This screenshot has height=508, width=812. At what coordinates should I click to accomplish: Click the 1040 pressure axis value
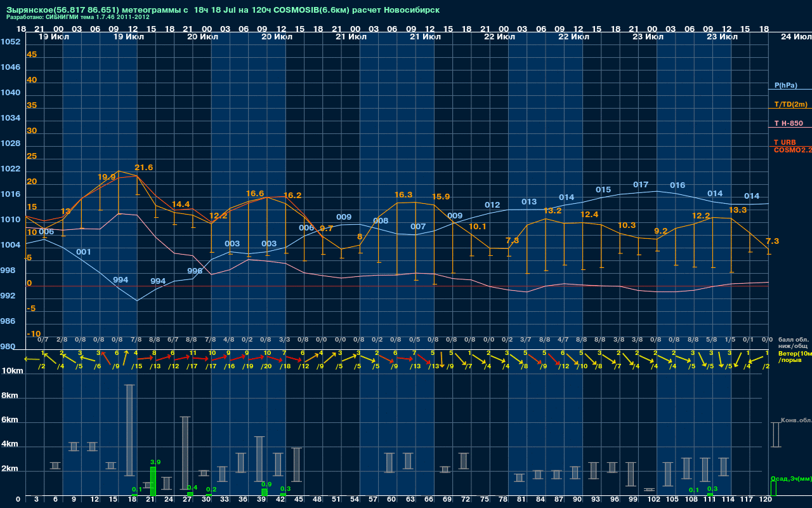pos(10,93)
